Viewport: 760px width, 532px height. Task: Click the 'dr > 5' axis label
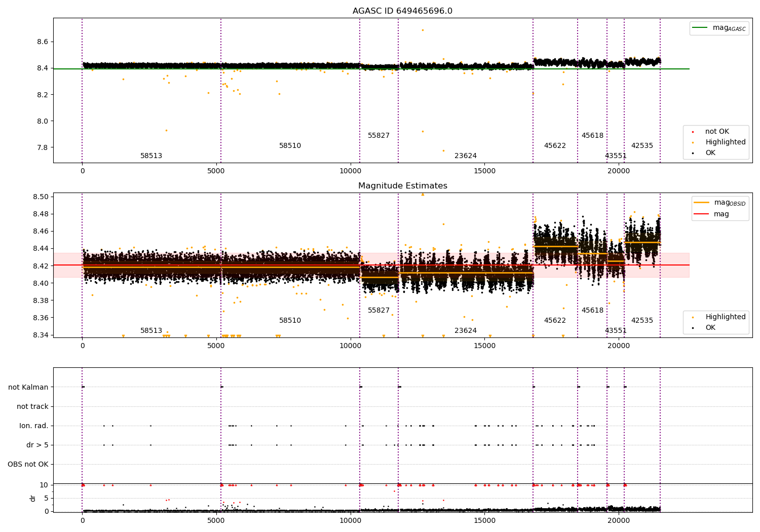tap(37, 445)
